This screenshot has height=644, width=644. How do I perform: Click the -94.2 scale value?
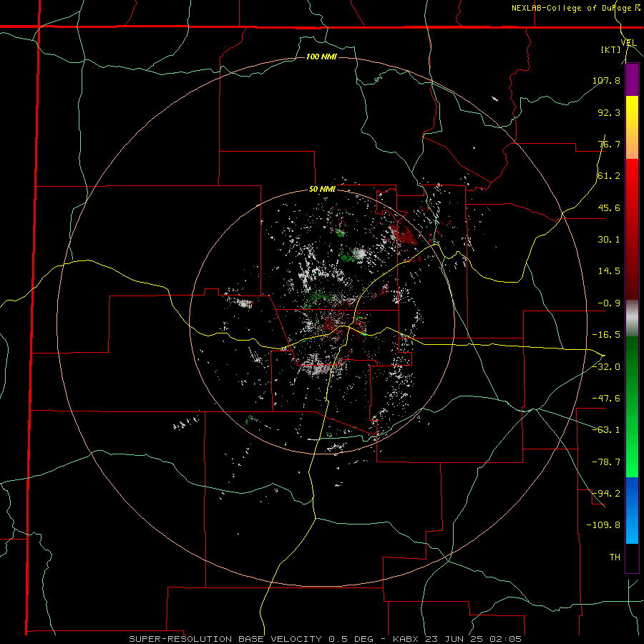(x=606, y=493)
